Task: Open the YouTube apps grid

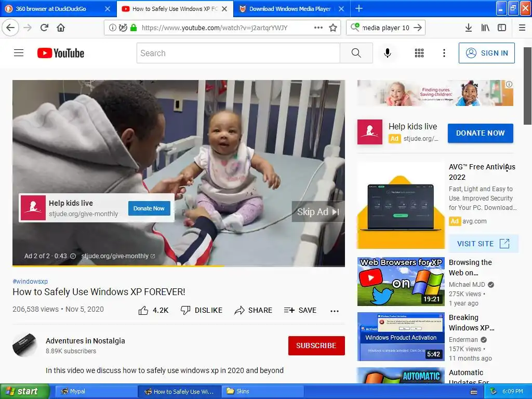Action: (419, 53)
